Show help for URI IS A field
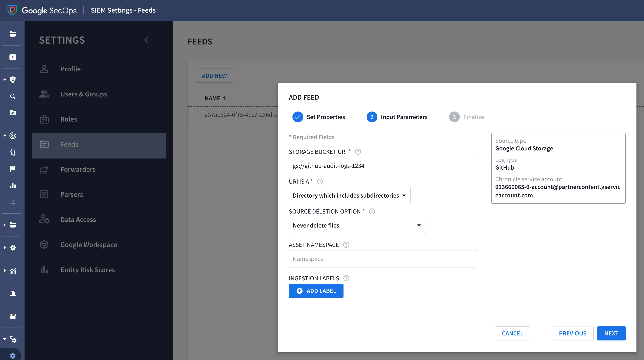The width and height of the screenshot is (644, 360). tap(320, 181)
